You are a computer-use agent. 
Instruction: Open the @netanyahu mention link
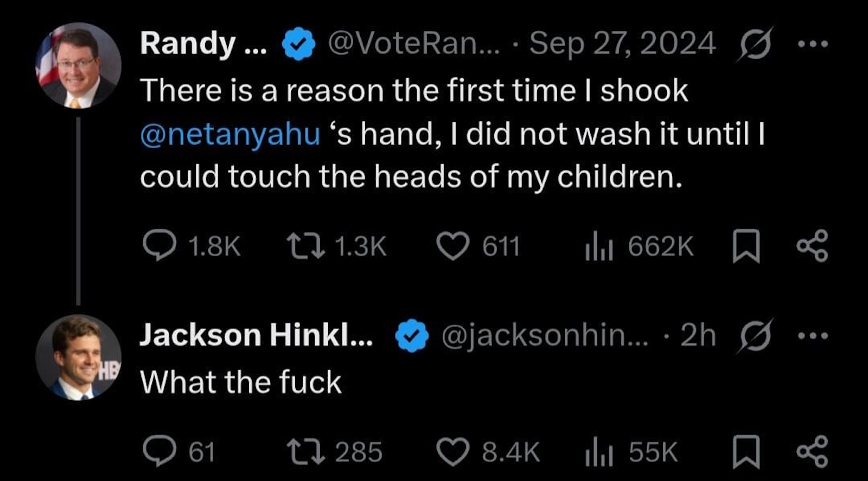tap(230, 134)
